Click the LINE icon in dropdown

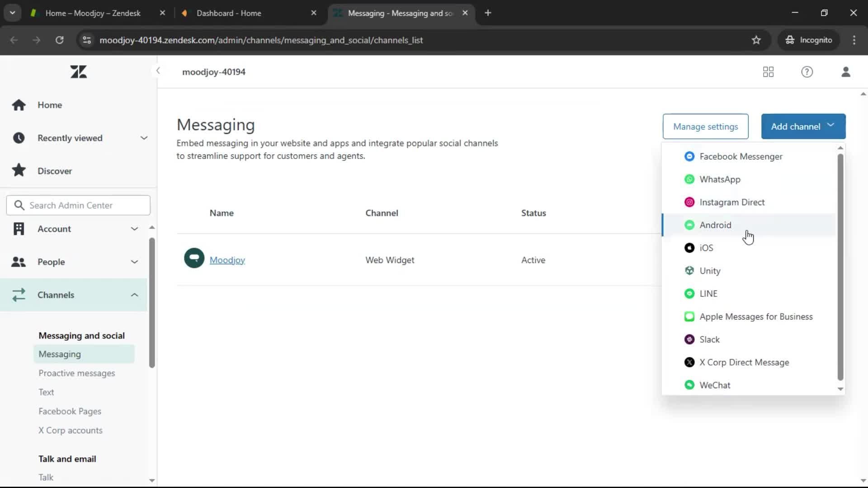689,294
